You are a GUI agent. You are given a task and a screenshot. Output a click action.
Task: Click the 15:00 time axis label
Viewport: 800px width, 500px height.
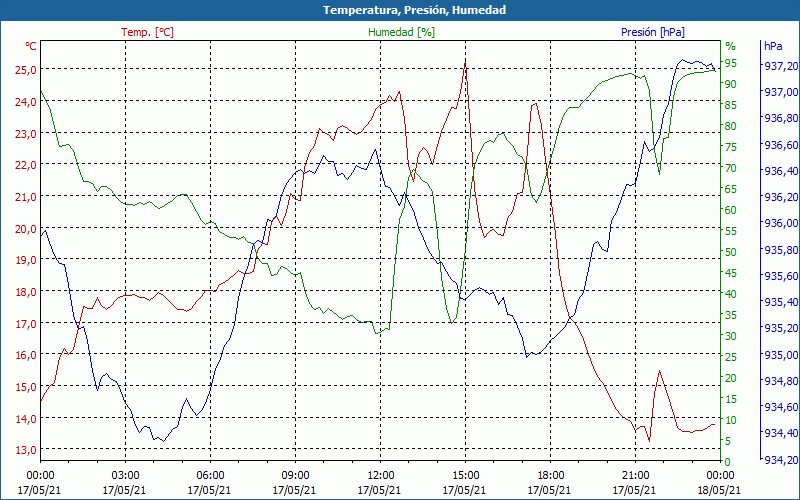[x=465, y=476]
